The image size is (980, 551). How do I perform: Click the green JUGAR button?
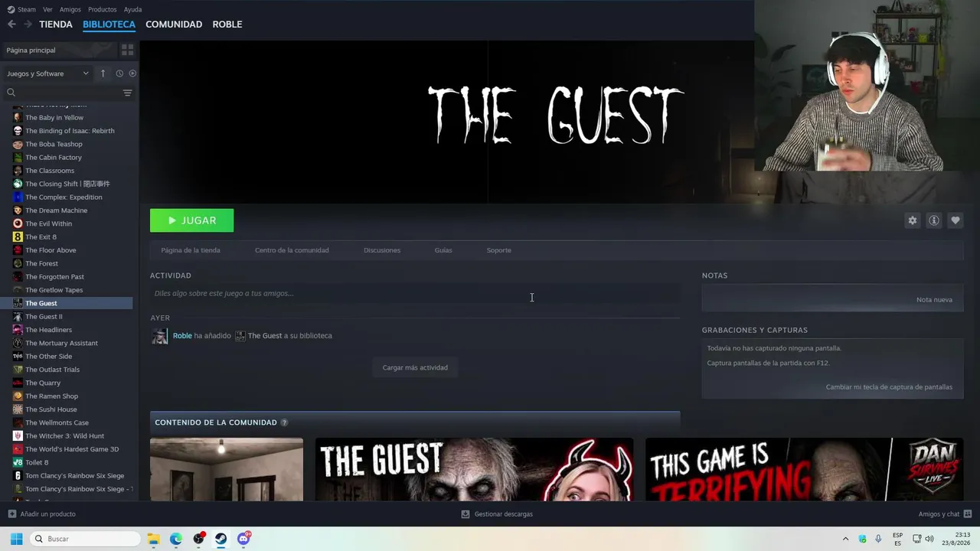click(x=192, y=220)
